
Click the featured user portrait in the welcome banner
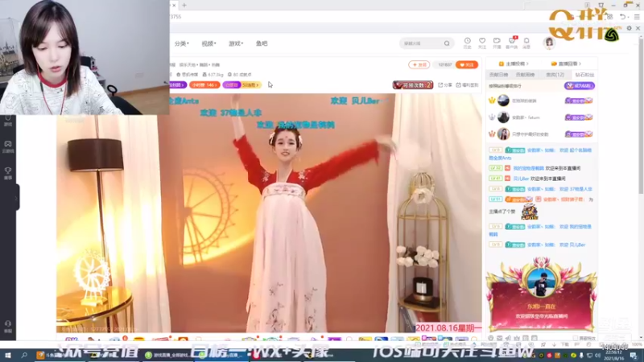point(540,282)
